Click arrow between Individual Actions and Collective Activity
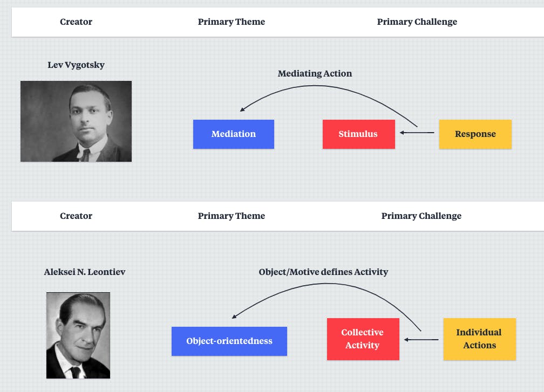The height and width of the screenshot is (392, 544). 421,340
